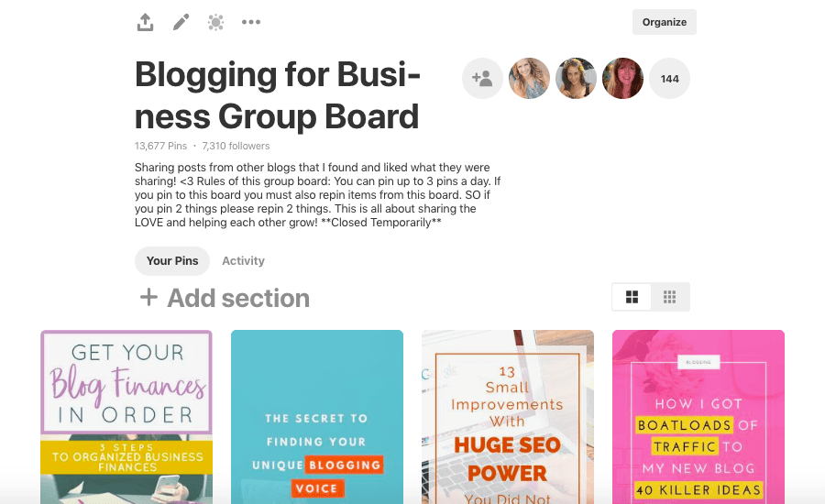This screenshot has width=825, height=504.
Task: Click the add collaborator person icon
Action: [x=482, y=79]
